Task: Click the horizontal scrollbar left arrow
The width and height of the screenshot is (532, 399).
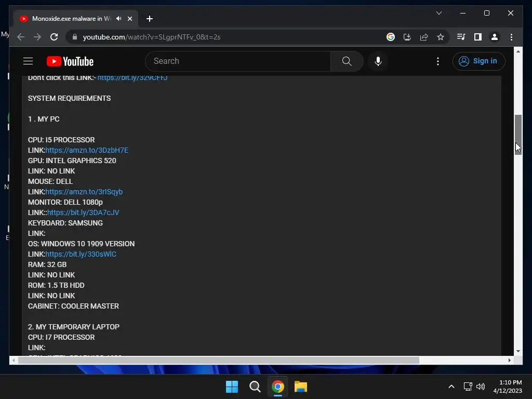Action: (13, 361)
